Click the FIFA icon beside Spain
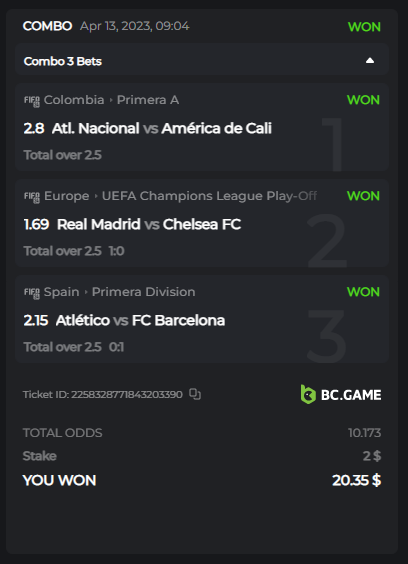 [x=32, y=293]
